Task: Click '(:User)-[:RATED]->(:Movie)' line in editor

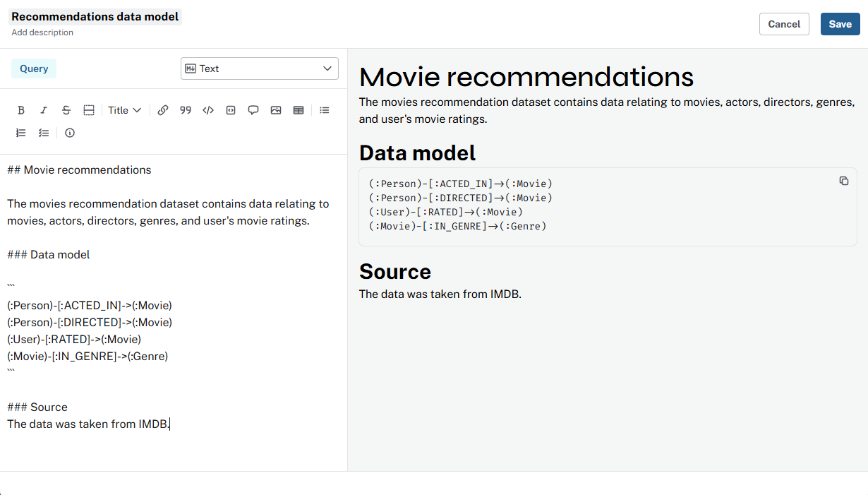Action: [x=74, y=340]
